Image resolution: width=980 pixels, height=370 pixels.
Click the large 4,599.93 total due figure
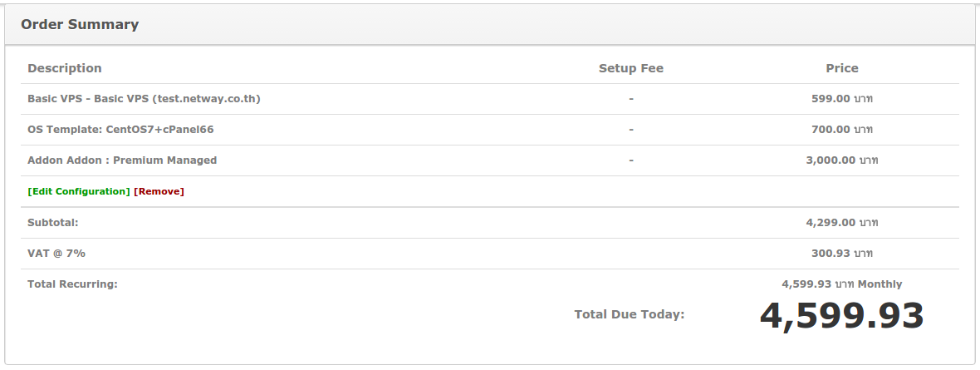(841, 316)
